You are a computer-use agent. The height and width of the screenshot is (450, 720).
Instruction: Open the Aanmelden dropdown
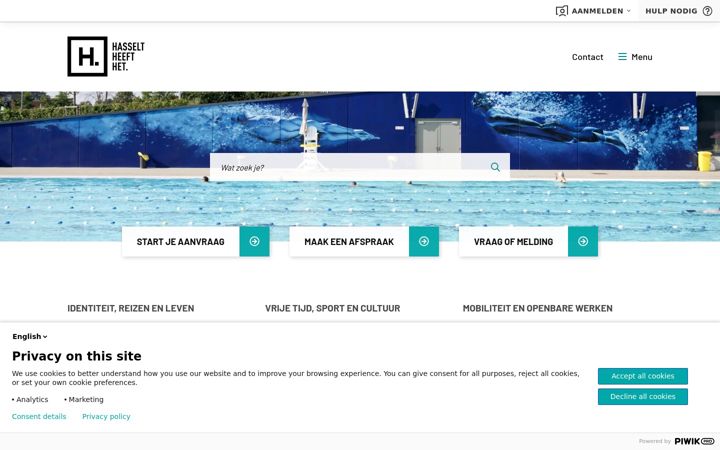pos(593,11)
